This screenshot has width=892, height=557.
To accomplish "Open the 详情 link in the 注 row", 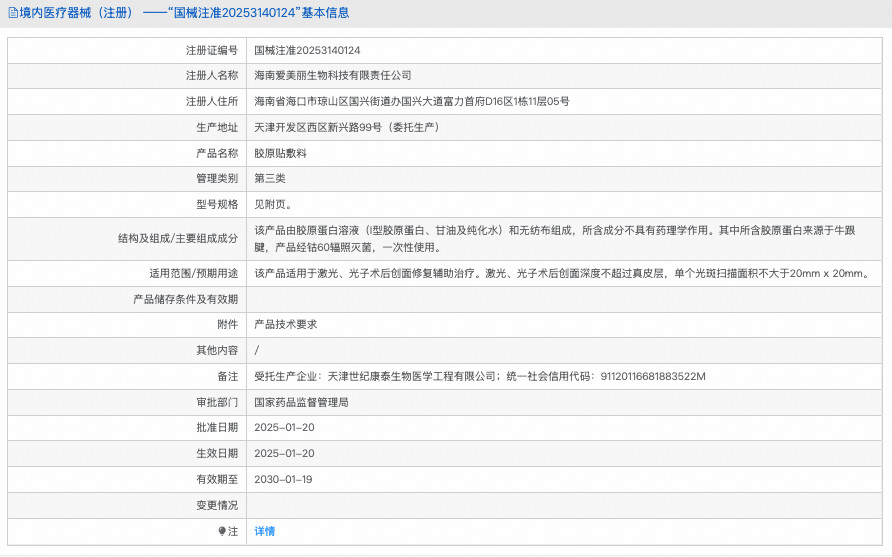I will [x=265, y=531].
